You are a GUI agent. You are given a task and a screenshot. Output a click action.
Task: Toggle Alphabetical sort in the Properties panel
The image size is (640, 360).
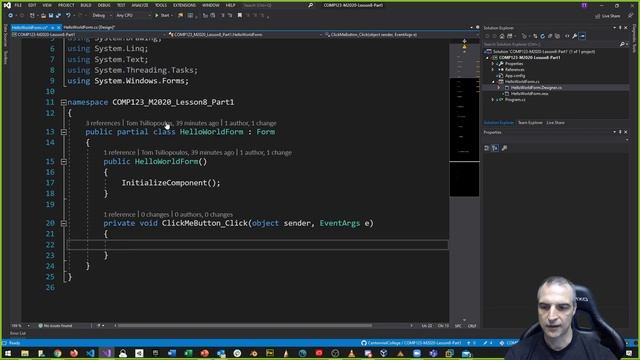point(495,148)
